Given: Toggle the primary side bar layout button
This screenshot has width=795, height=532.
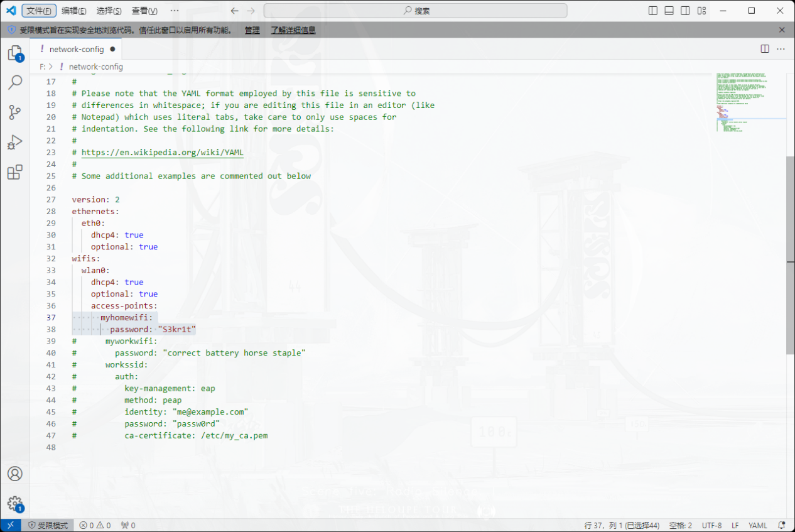Looking at the screenshot, I should point(653,11).
